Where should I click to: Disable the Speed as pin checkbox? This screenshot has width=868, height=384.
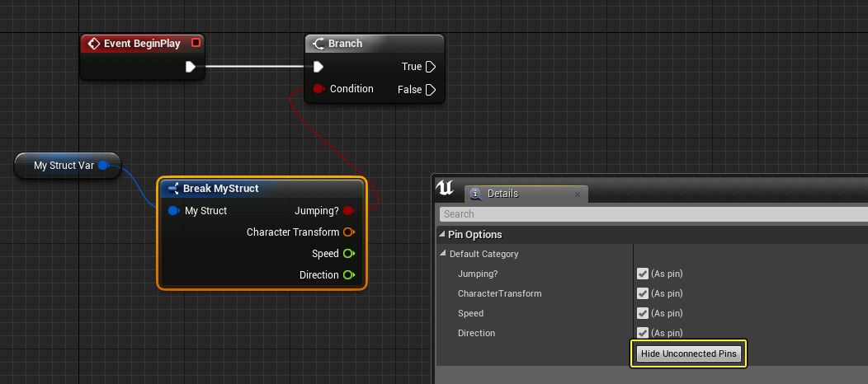click(x=643, y=313)
